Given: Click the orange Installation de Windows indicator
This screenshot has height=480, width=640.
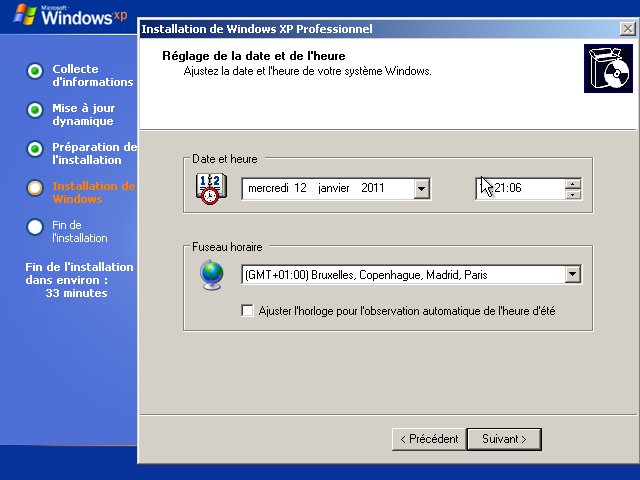Looking at the screenshot, I should (x=35, y=187).
